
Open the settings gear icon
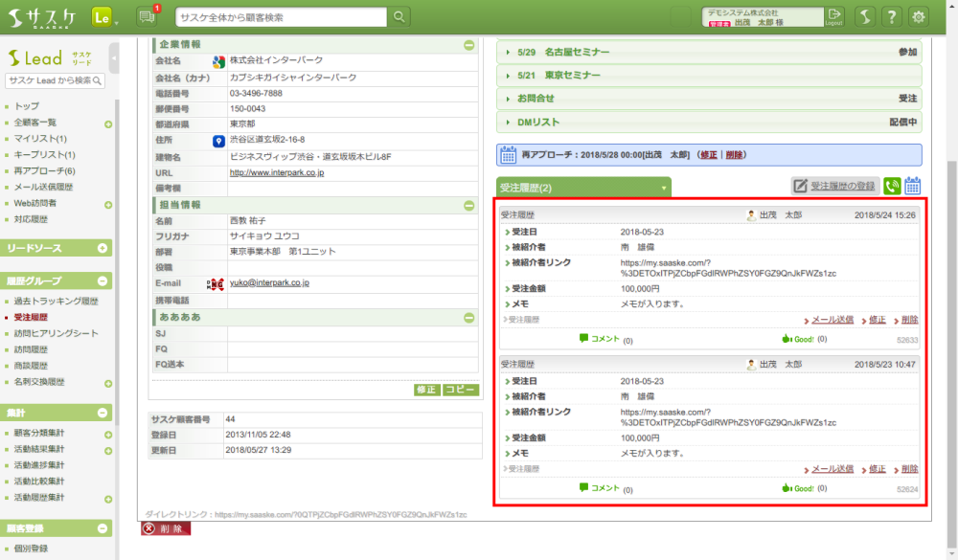919,16
